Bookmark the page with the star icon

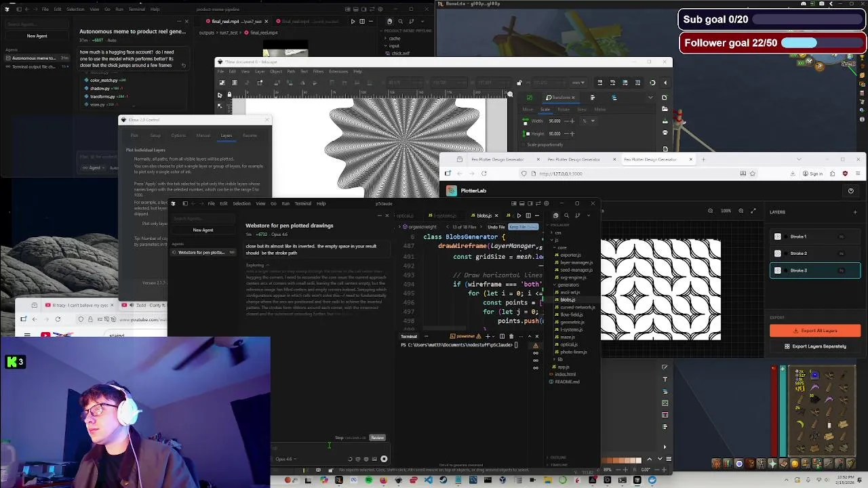click(x=752, y=174)
